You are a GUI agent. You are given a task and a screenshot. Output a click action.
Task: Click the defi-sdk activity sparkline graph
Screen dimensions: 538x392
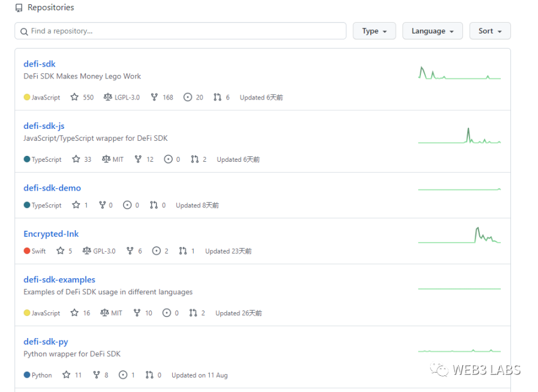[x=459, y=73]
